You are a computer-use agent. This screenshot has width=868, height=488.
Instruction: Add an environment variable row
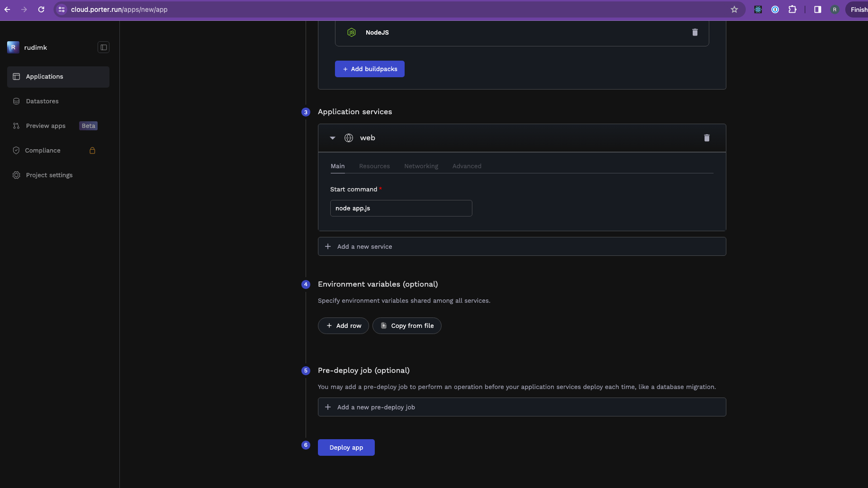point(344,325)
